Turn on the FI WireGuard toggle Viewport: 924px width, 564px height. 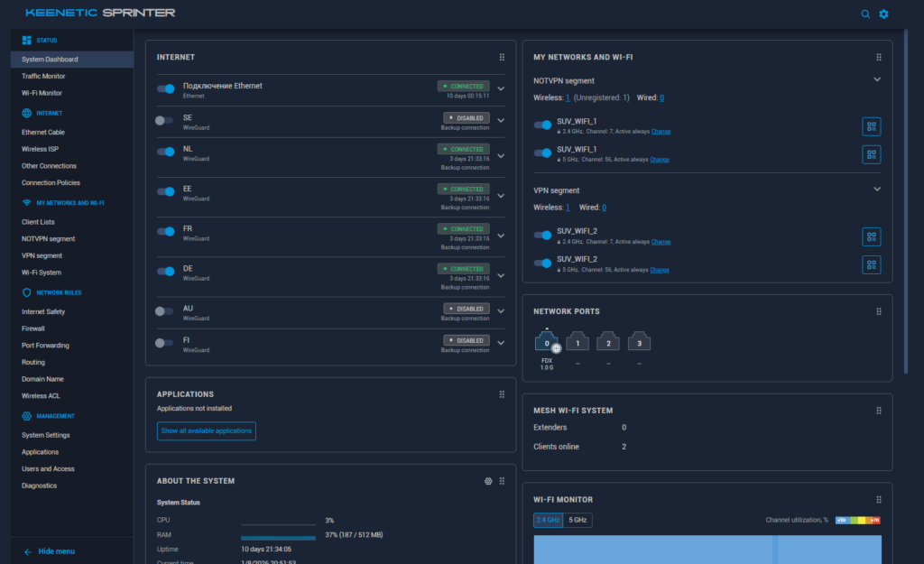pos(164,343)
